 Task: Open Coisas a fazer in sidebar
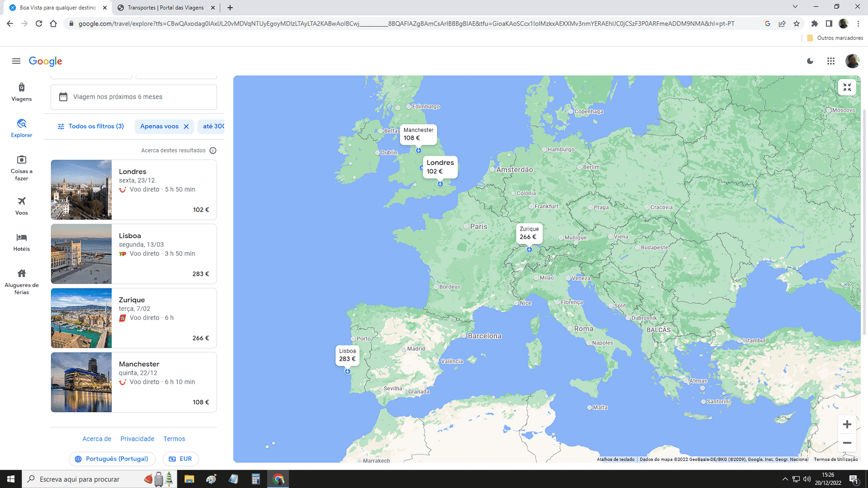tap(22, 168)
